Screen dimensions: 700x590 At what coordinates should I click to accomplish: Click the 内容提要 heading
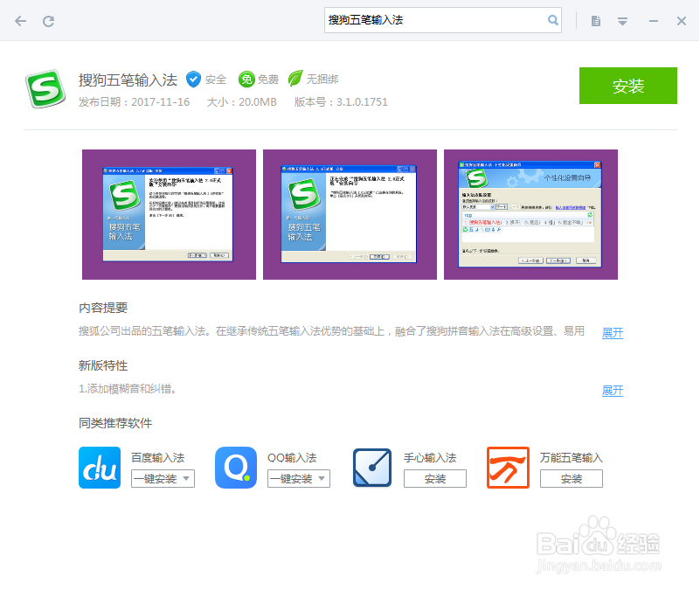point(103,308)
